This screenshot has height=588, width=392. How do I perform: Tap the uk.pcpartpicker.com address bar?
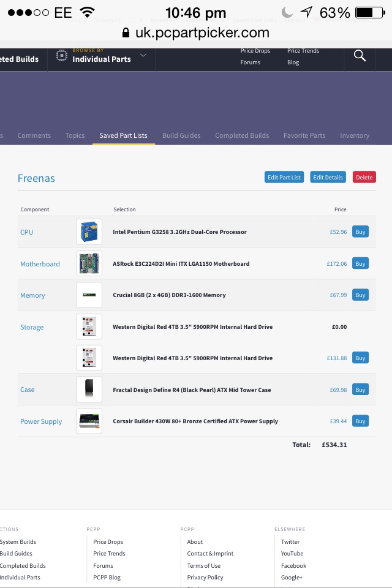coord(196,32)
